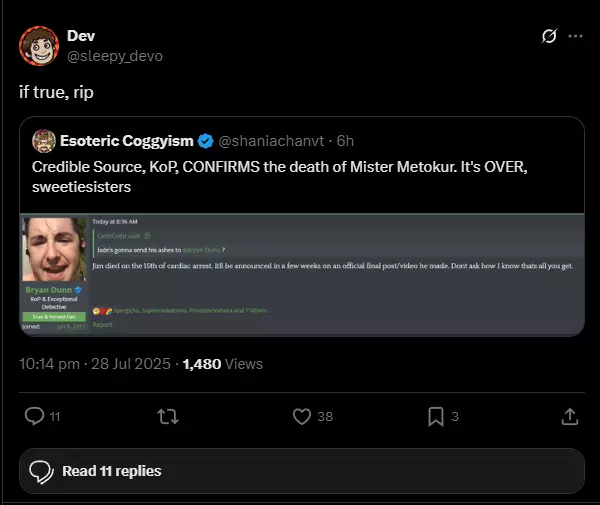
Task: Click the blue verified badge
Action: coord(205,141)
